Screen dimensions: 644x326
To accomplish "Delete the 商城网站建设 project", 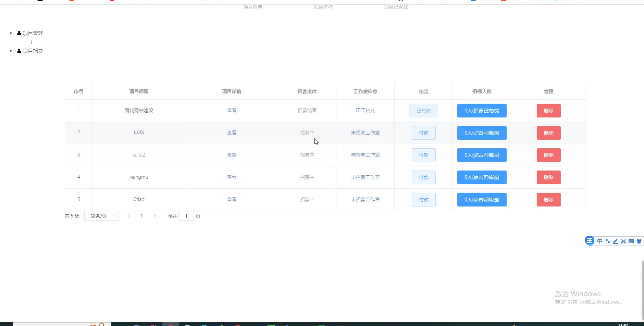I will (549, 111).
